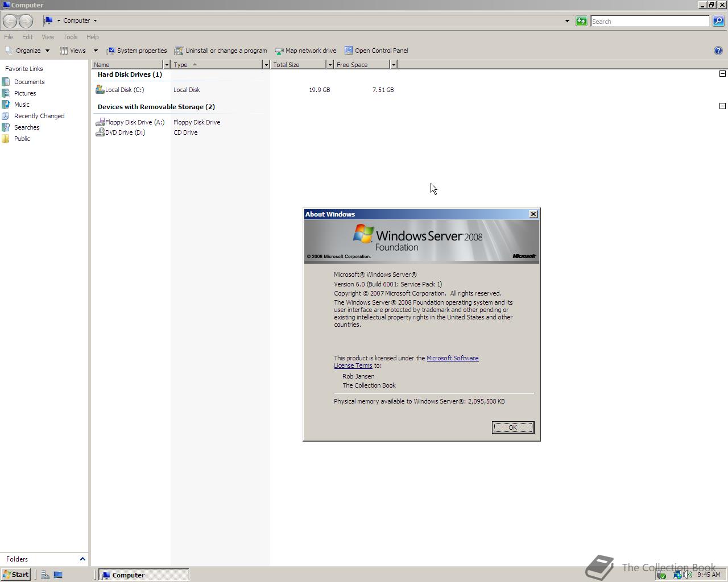728x582 pixels.
Task: Click Open Control Panel
Action: tap(376, 51)
